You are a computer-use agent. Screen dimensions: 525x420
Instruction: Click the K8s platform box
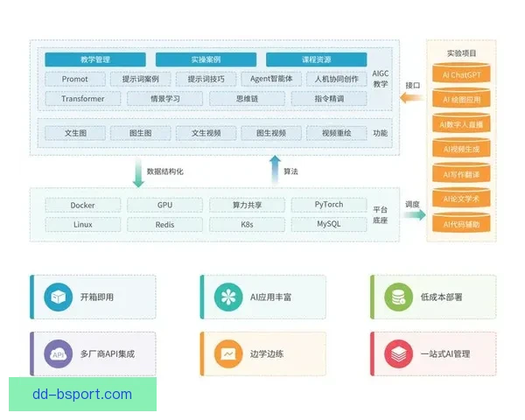point(247,224)
